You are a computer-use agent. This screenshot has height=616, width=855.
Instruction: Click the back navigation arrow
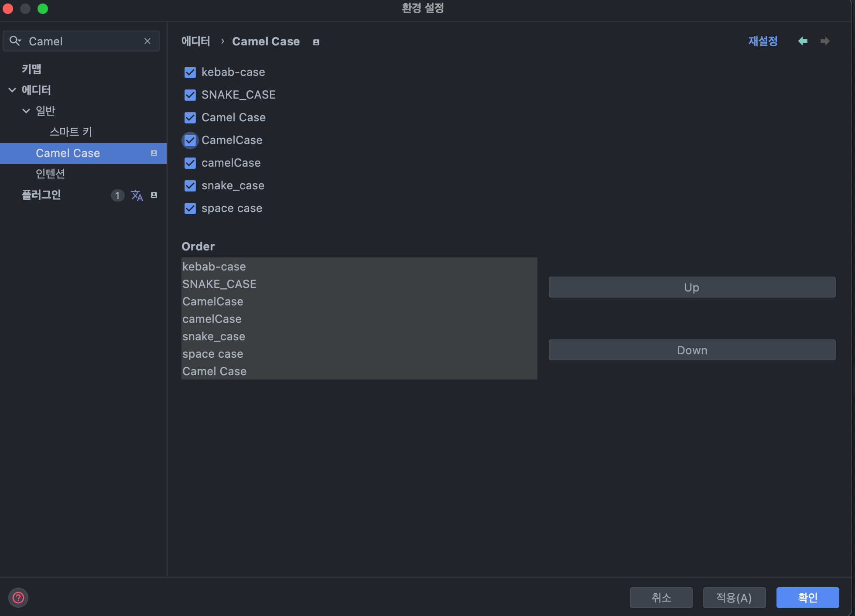tap(803, 41)
